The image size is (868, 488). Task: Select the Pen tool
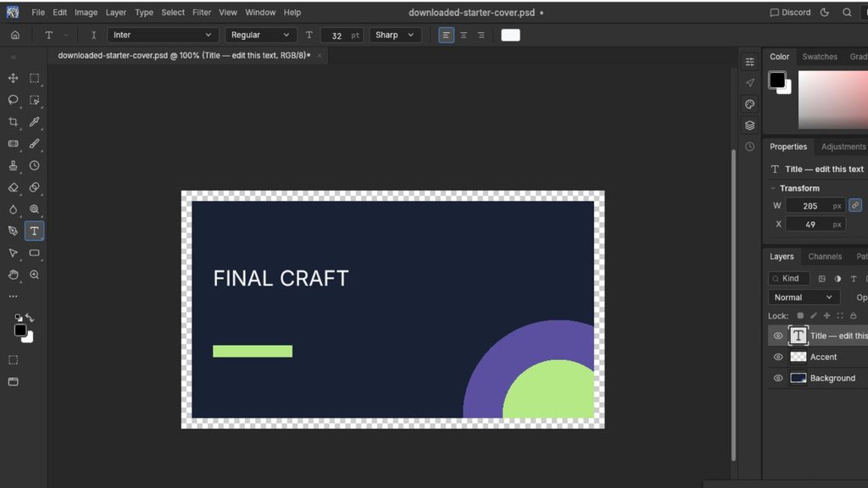pyautogui.click(x=14, y=230)
